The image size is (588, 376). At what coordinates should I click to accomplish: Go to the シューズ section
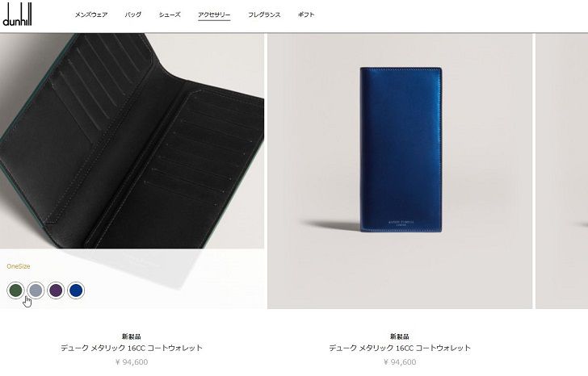click(x=170, y=15)
